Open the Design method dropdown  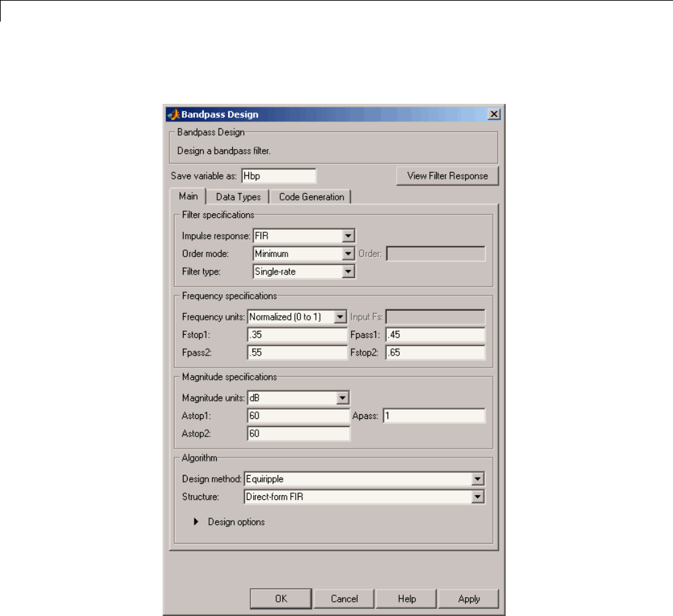365,479
